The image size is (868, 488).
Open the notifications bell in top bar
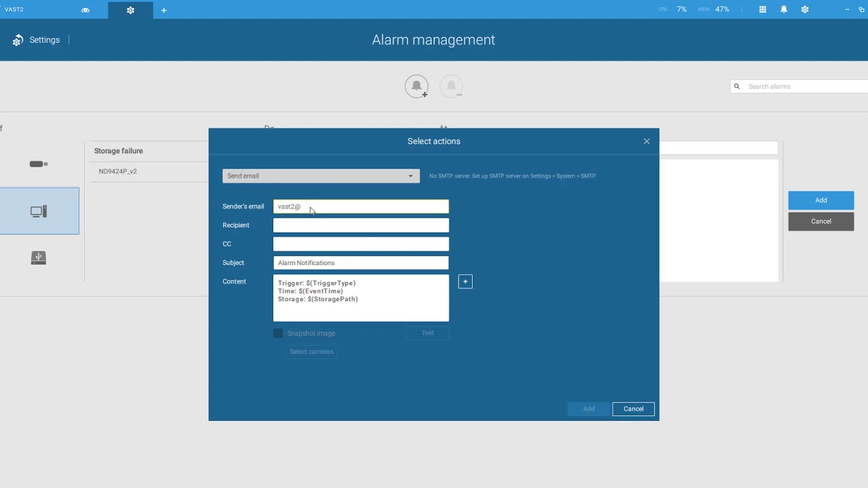click(784, 9)
